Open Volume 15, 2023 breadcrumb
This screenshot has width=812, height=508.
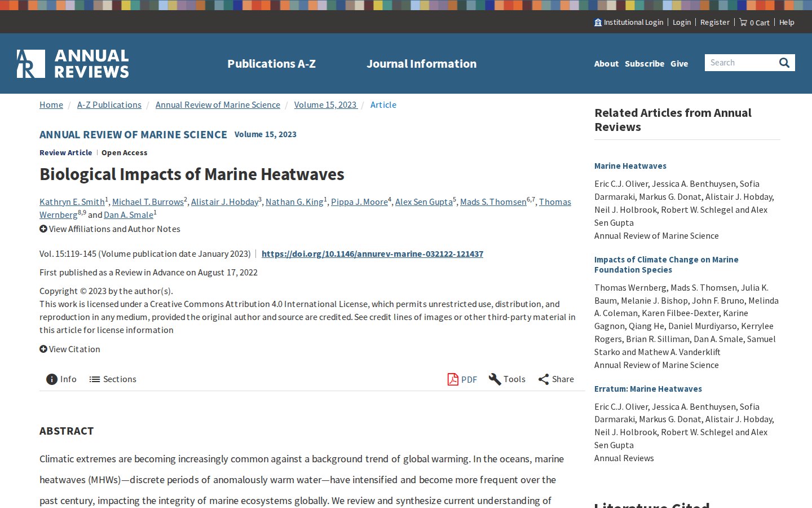[325, 105]
